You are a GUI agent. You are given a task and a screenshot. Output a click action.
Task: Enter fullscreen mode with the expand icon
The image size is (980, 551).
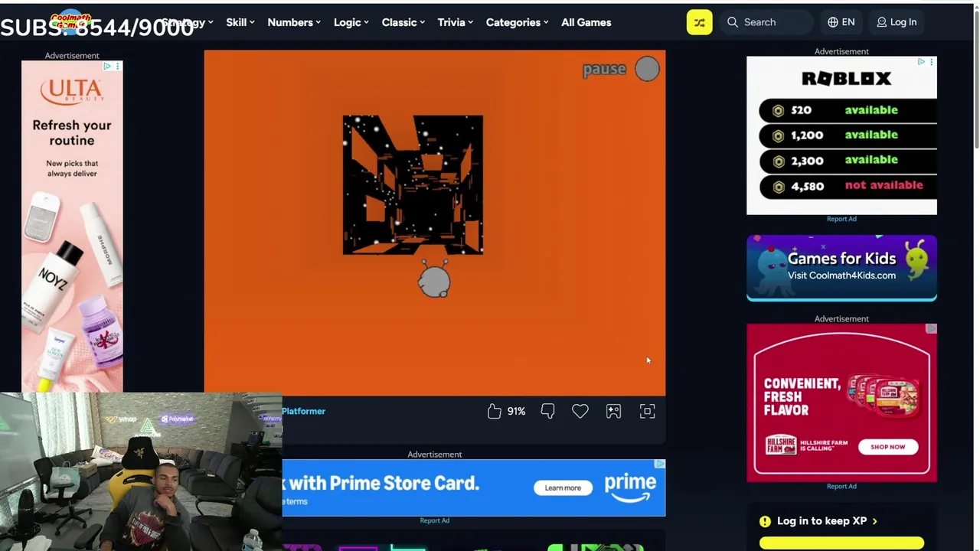647,412
